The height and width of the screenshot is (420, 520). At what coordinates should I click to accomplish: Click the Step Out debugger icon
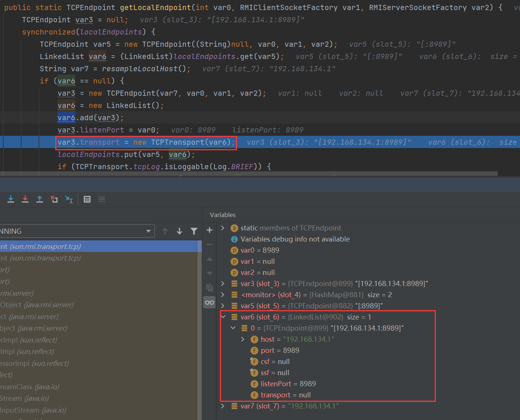tap(40, 199)
